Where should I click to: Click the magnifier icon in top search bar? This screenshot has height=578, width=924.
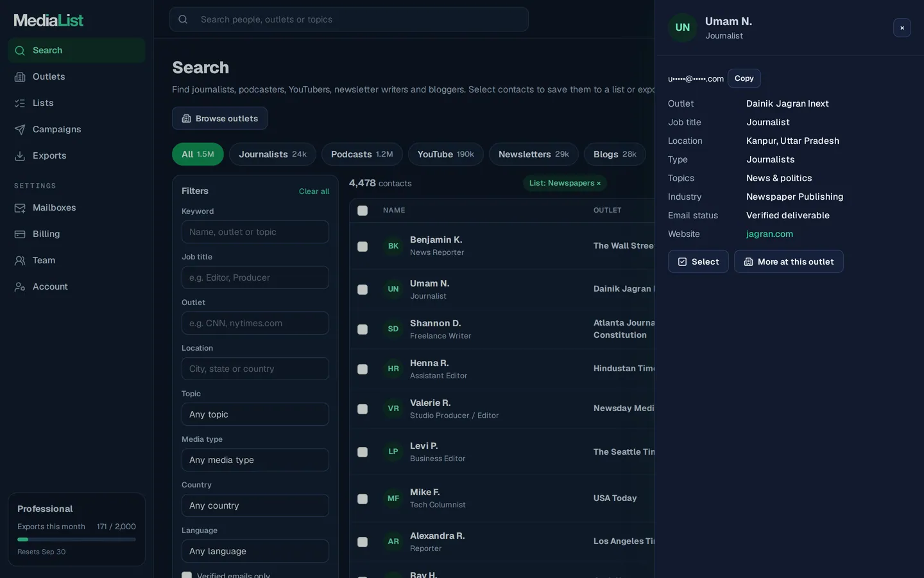[x=183, y=19]
